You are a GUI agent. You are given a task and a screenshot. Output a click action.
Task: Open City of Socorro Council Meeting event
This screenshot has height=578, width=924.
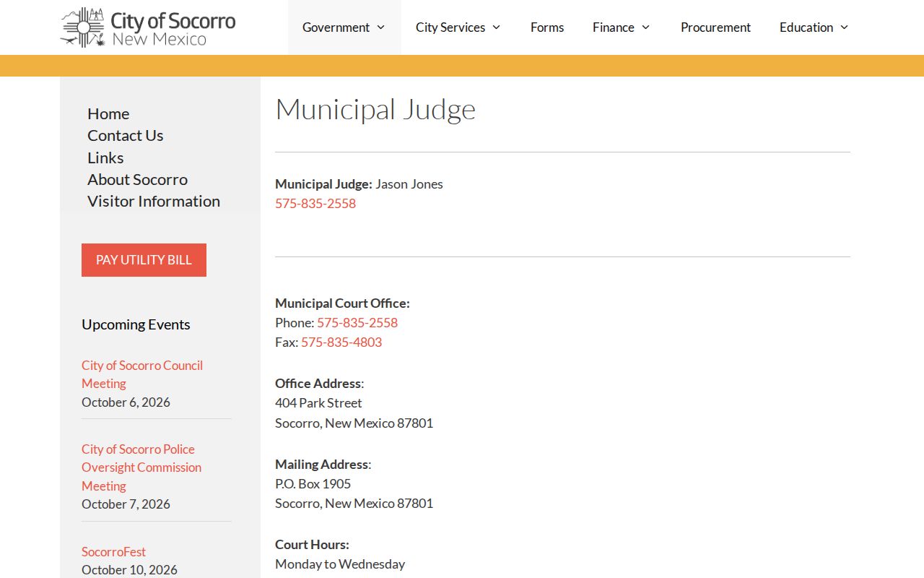pyautogui.click(x=142, y=374)
